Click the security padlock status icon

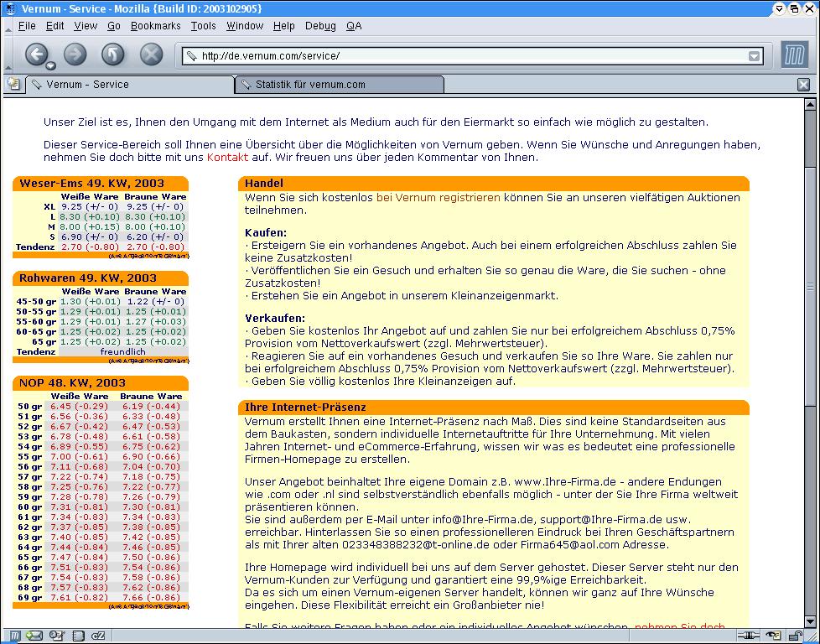[794, 636]
